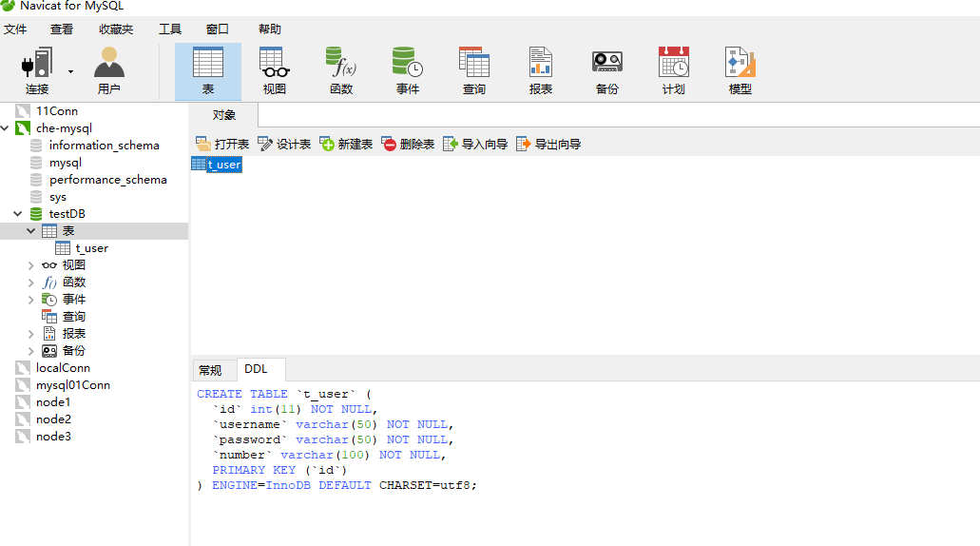
Task: Expand the 事件 tree node
Action: coord(30,300)
